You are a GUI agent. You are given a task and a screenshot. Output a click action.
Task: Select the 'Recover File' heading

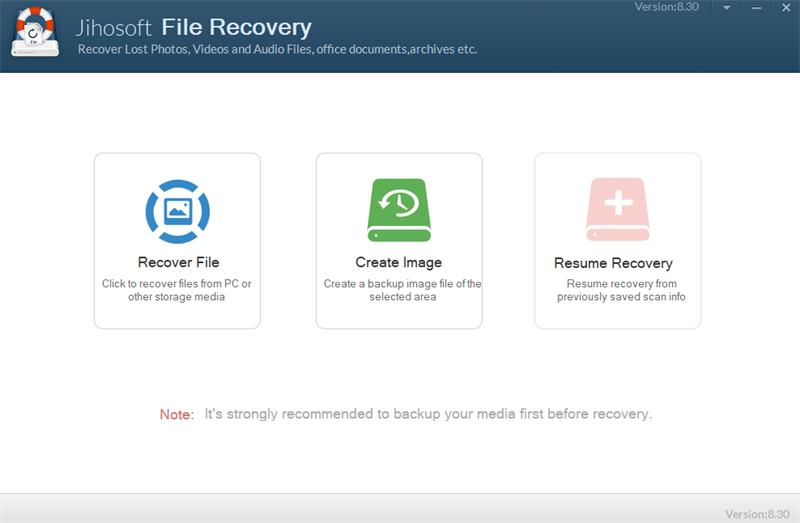[x=179, y=262]
